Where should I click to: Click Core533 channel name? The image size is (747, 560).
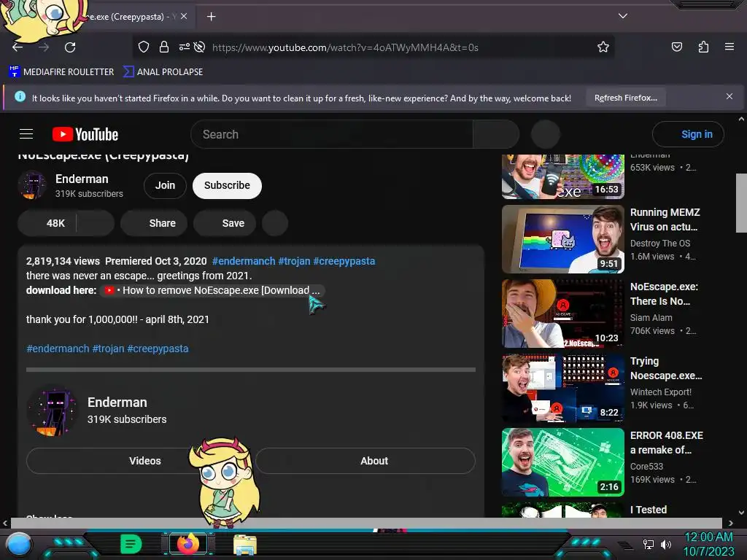(x=646, y=466)
